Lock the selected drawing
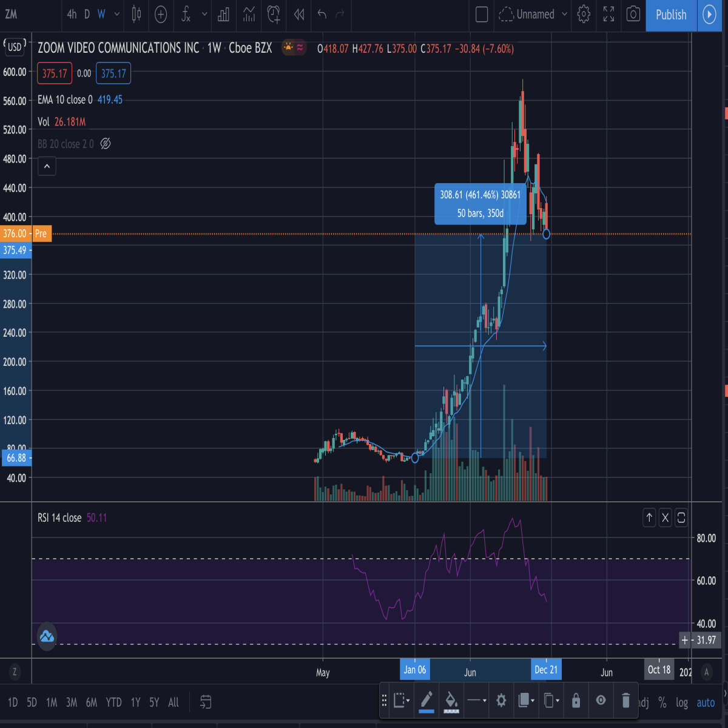The width and height of the screenshot is (728, 728). pyautogui.click(x=576, y=701)
